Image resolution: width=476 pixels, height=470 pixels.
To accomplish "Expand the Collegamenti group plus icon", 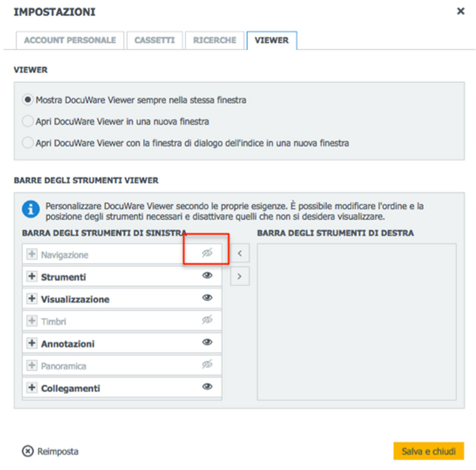I will click(x=32, y=388).
